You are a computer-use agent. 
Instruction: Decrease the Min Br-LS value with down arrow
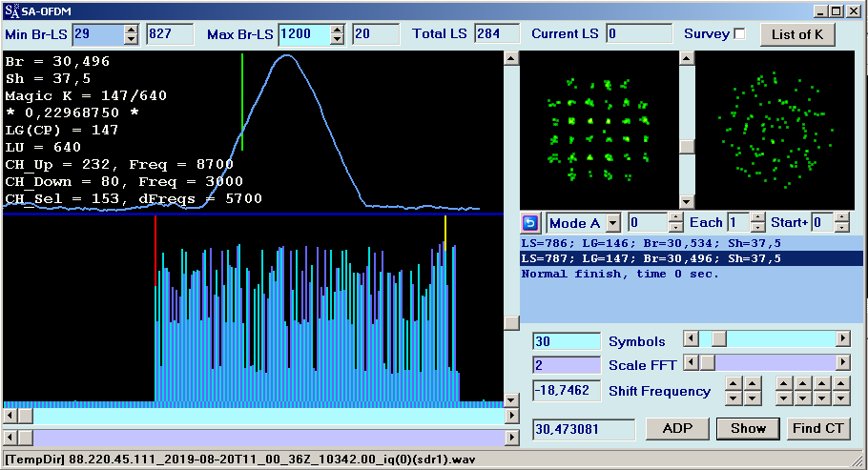[132, 39]
